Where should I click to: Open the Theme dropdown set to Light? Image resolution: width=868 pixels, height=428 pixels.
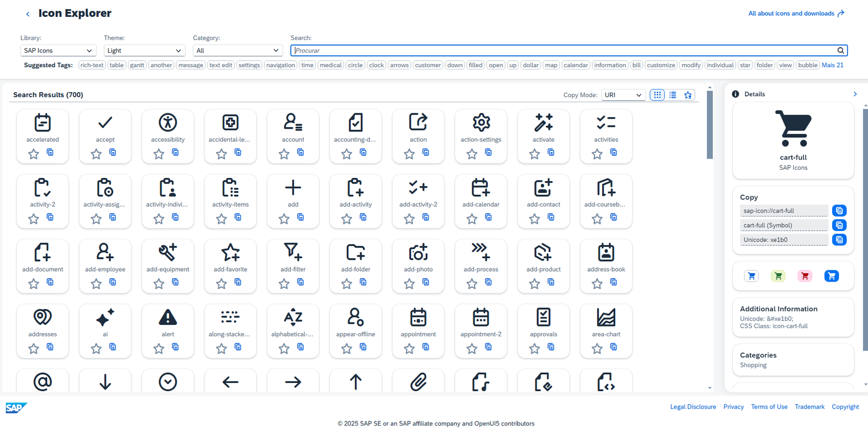pos(144,50)
